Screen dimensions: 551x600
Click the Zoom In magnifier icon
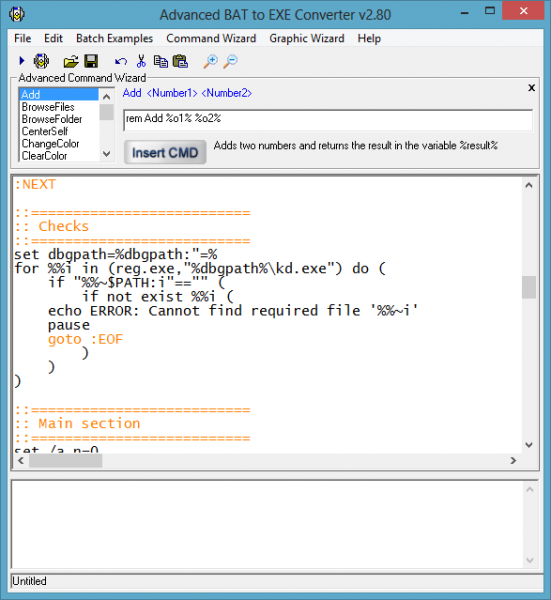tap(210, 61)
